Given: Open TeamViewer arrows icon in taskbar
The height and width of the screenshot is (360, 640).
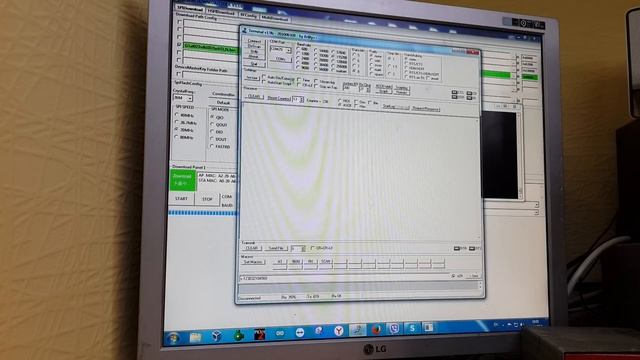Looking at the screenshot, I should [x=300, y=333].
